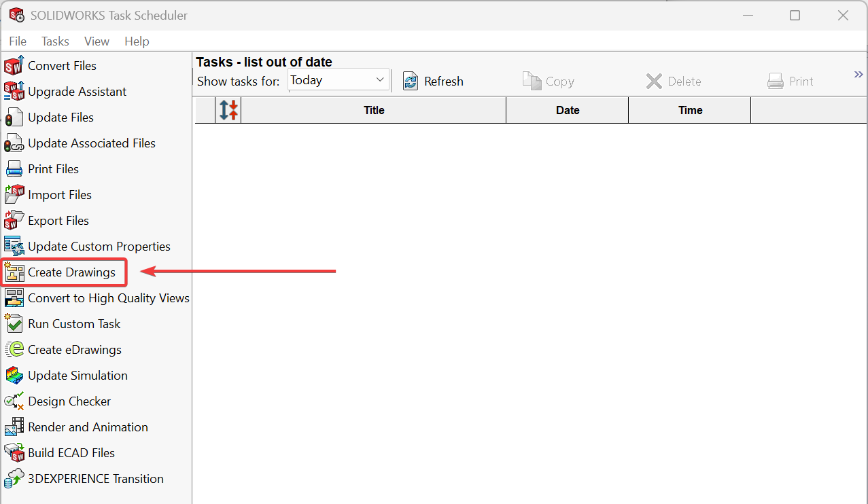
Task: Select the Import Files label
Action: [x=60, y=195]
